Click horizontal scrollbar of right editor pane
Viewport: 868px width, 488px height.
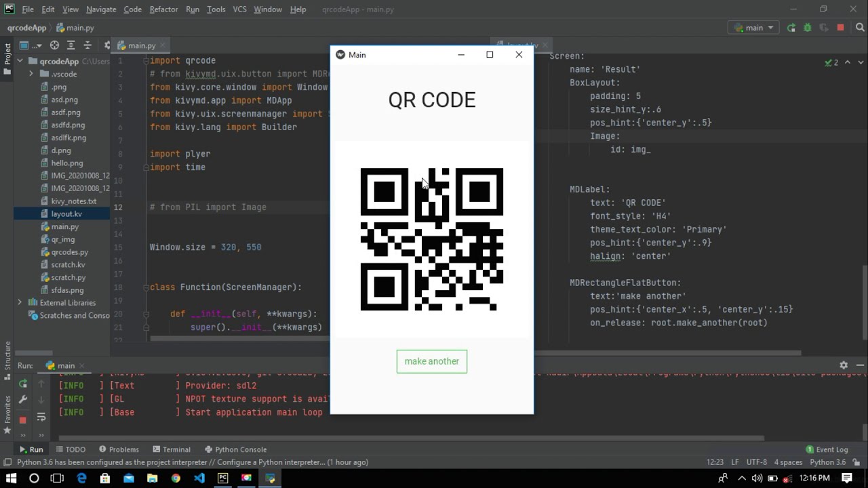coord(668,353)
